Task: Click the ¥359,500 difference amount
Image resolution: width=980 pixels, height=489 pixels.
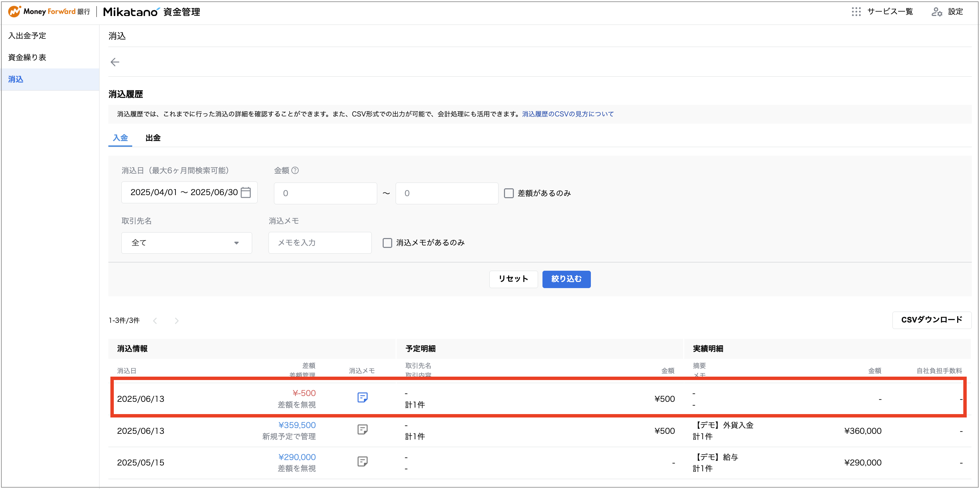Action: (297, 425)
